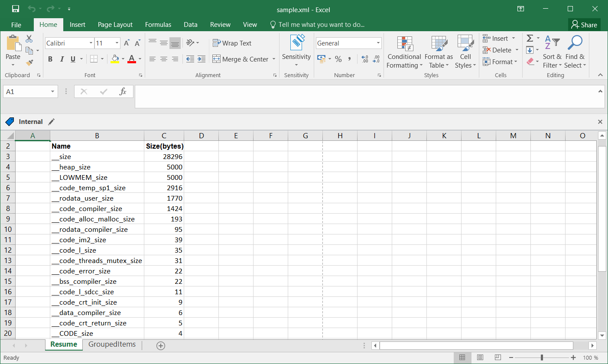
Task: Click the Page Break Preview icon
Action: tap(498, 357)
